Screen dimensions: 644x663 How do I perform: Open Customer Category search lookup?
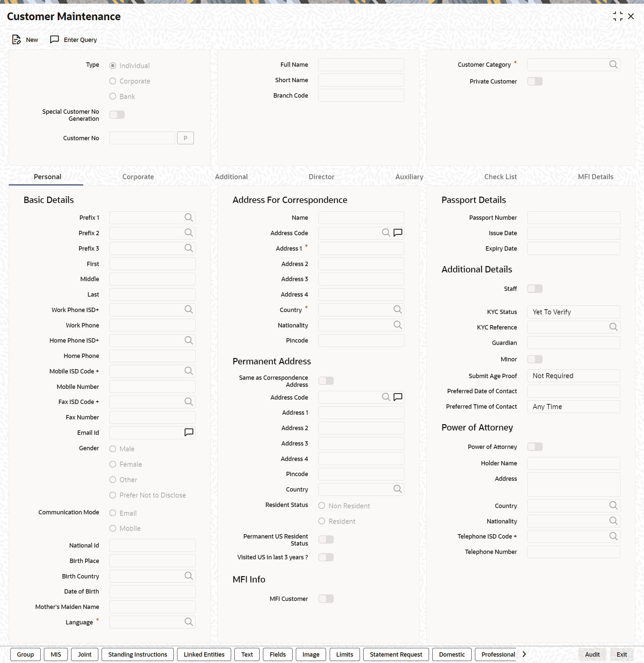(x=613, y=64)
